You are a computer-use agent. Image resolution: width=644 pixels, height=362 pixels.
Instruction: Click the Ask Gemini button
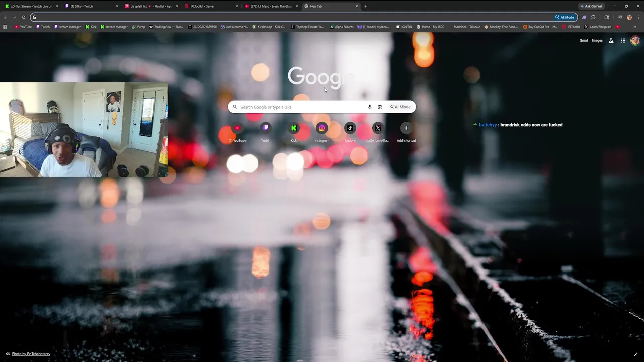[x=591, y=6]
